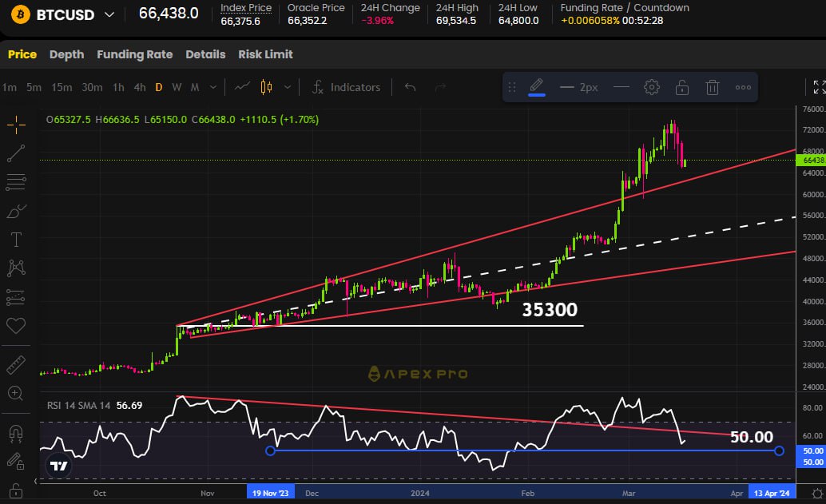
Task: Select the crosshair cursor tool
Action: (x=16, y=125)
